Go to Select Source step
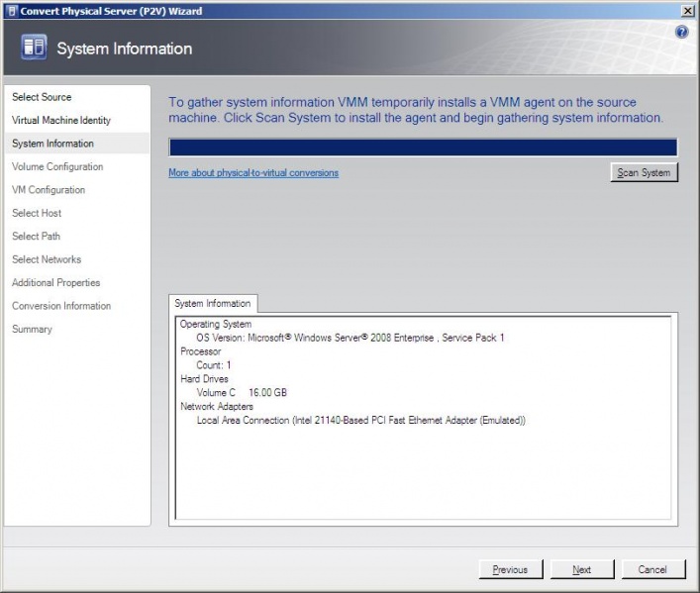The image size is (700, 593). (42, 97)
